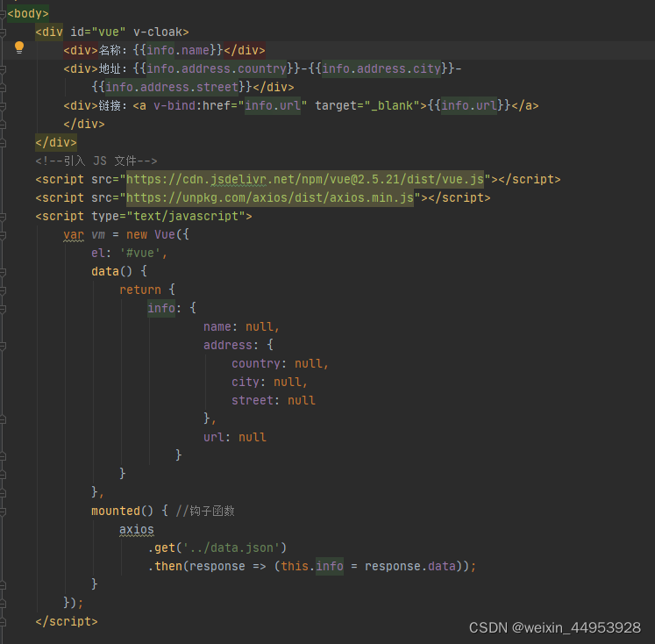Viewport: 655px width, 644px height.
Task: Click 'response.data' at the end of the callback
Action: (410, 566)
